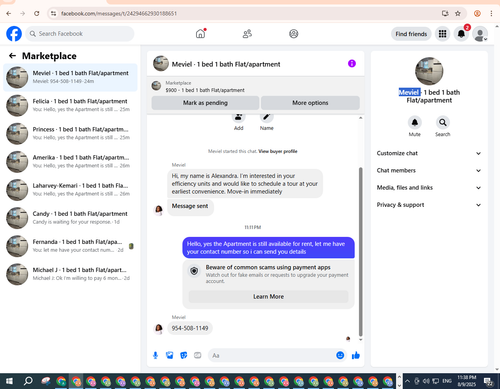This screenshot has width=500, height=389.
Task: Open the profile circle icon in top navigation
Action: click(294, 34)
